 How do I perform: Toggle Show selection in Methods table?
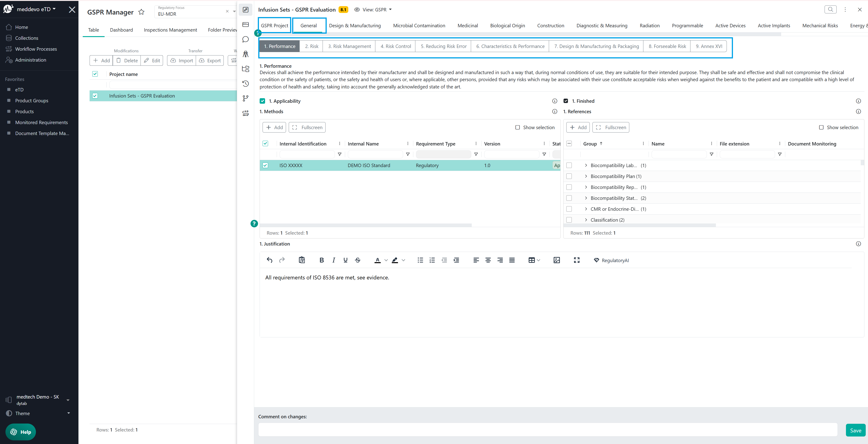click(x=518, y=127)
